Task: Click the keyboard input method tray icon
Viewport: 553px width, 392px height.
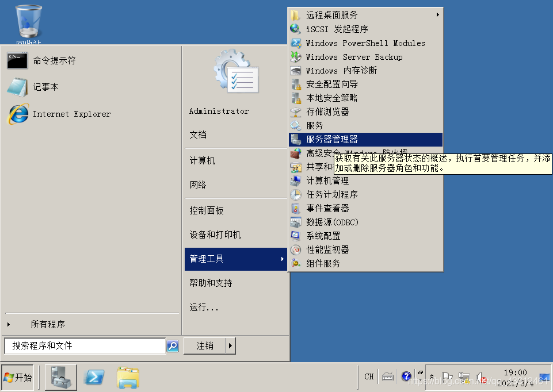Action: pos(388,377)
